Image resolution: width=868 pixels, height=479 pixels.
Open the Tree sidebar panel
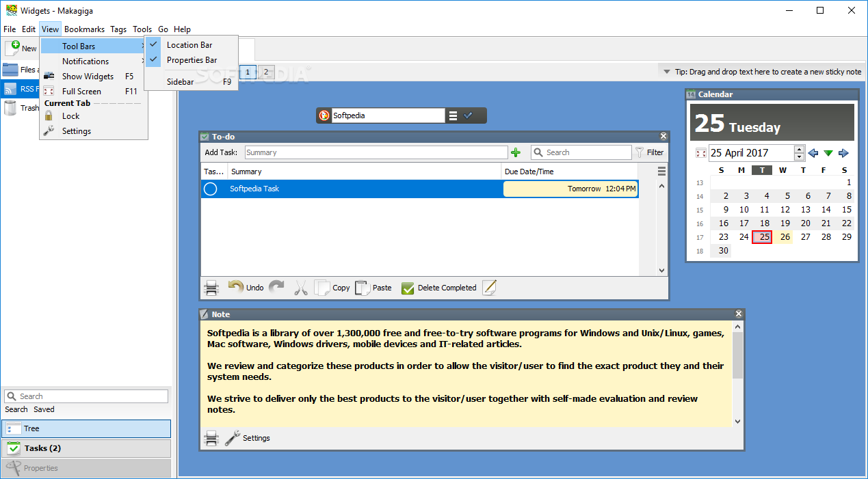[86, 428]
